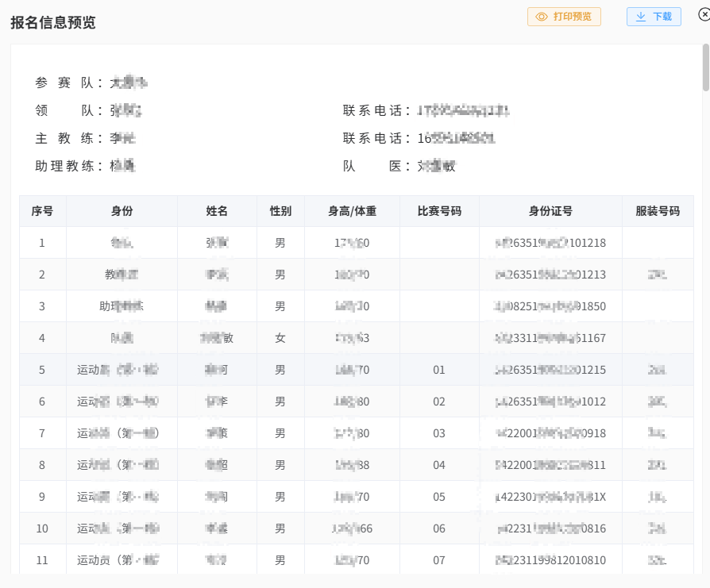Click the 比赛号码 column header
710x588 pixels.
tap(439, 211)
